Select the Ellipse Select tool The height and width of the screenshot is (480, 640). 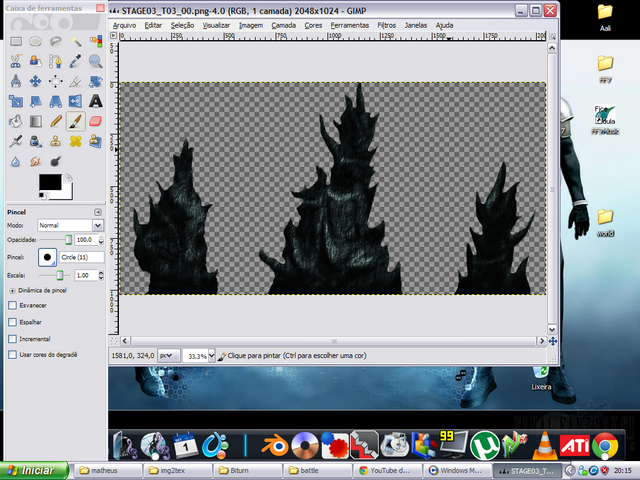coord(36,41)
